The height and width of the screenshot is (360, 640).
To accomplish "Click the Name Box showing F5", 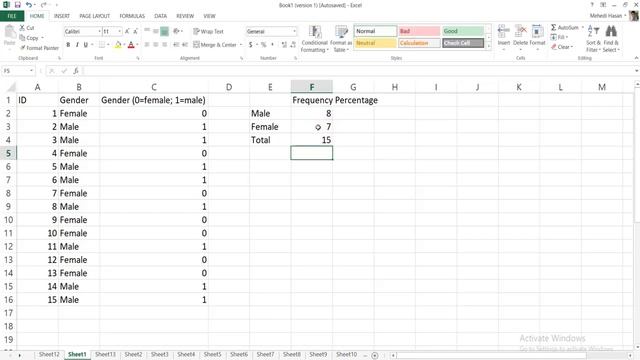I will (x=18, y=71).
